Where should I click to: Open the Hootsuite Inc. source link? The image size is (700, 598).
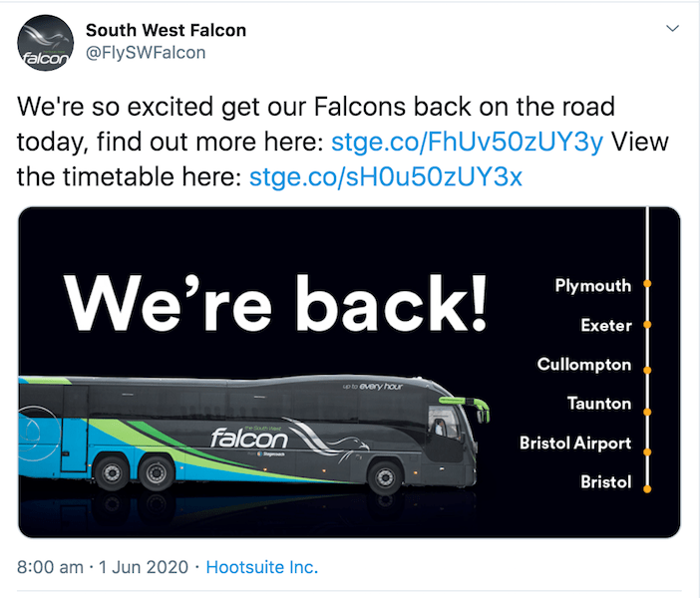pos(261,567)
